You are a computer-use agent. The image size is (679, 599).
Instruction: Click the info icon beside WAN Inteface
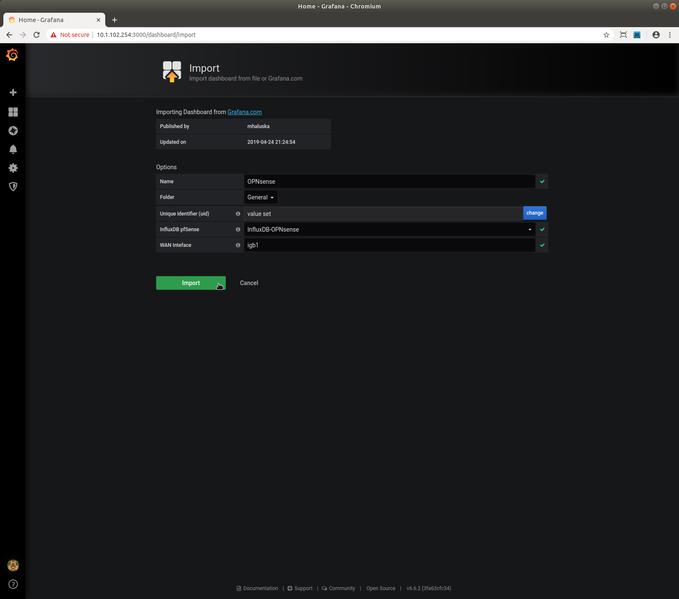[238, 245]
